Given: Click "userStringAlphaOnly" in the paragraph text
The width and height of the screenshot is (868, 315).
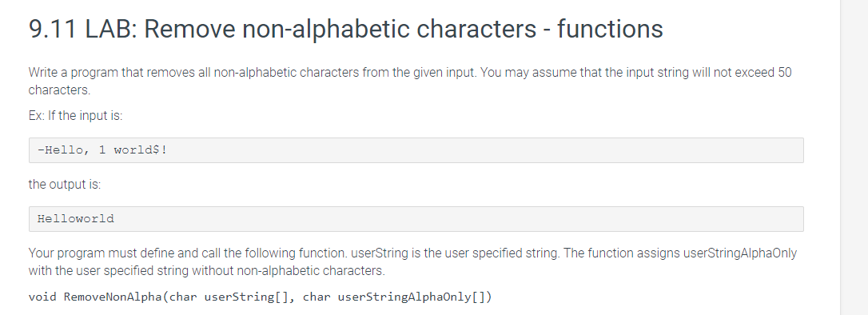Looking at the screenshot, I should coord(740,253).
